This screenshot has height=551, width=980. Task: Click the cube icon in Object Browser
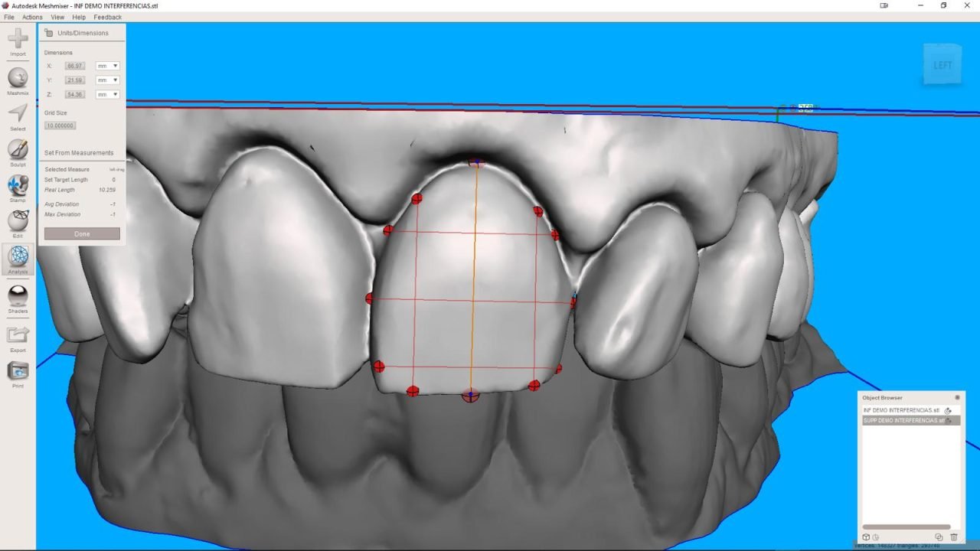pos(866,537)
